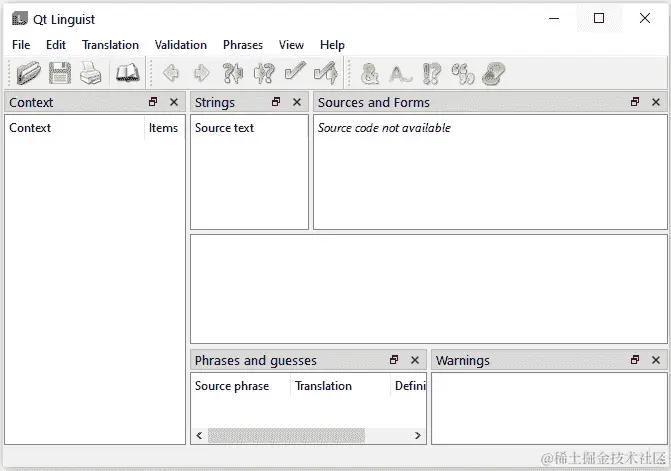Click the Open file toolbar icon
Viewport: 671px width, 471px height.
click(x=29, y=73)
